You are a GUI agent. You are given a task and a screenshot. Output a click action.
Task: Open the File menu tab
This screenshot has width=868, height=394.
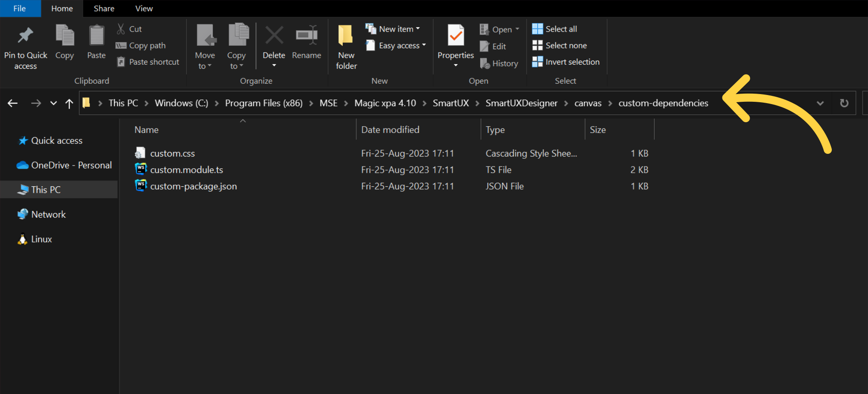pos(19,9)
